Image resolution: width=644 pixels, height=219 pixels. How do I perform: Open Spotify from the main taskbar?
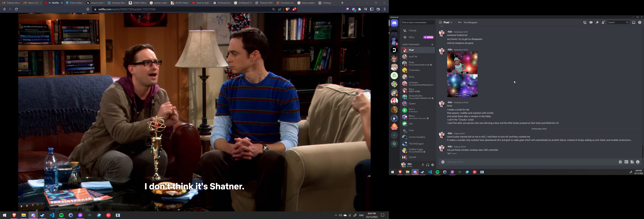coord(61,215)
